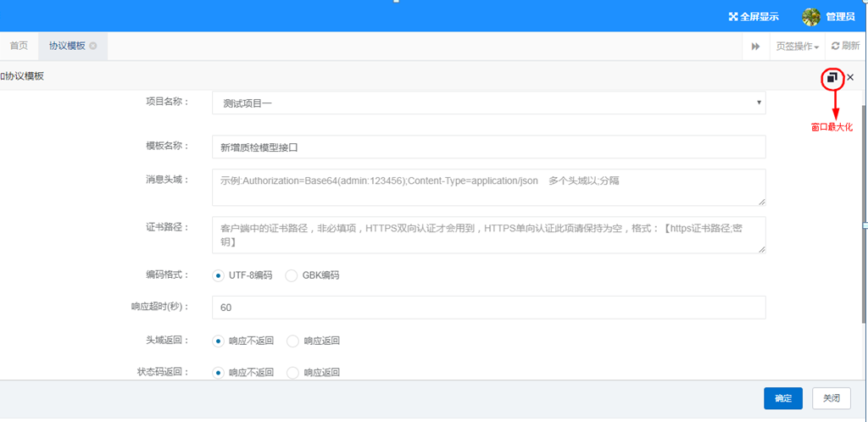The width and height of the screenshot is (868, 422).
Task: Maximize the dialog with the overlapping-squares icon
Action: 832,77
